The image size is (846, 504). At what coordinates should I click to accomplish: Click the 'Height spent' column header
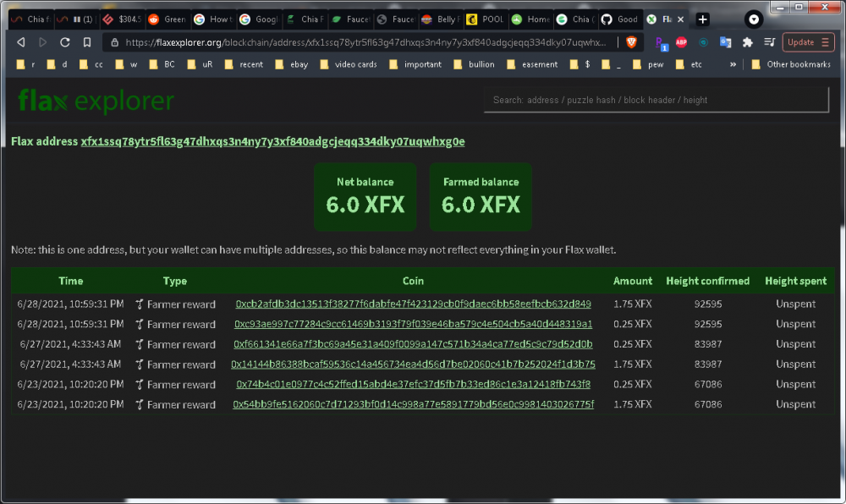pos(795,281)
